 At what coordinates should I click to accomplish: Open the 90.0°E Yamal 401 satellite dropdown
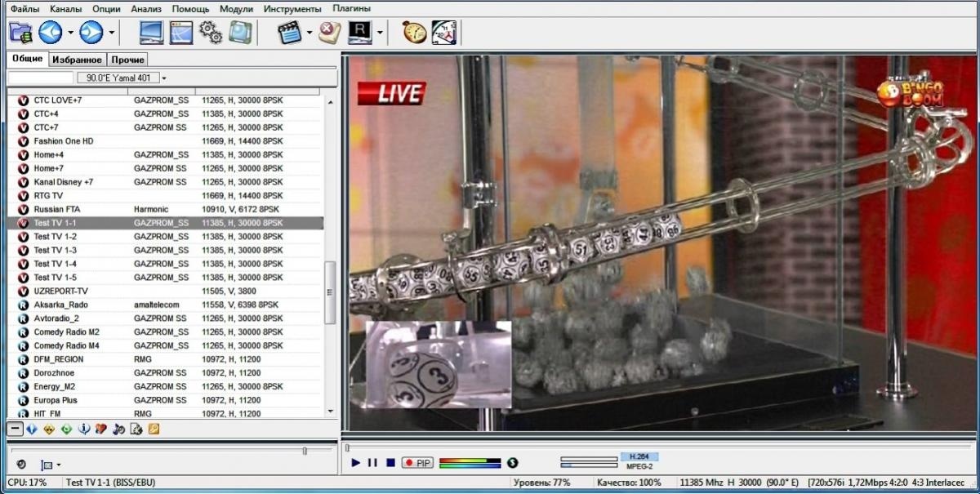(122, 78)
